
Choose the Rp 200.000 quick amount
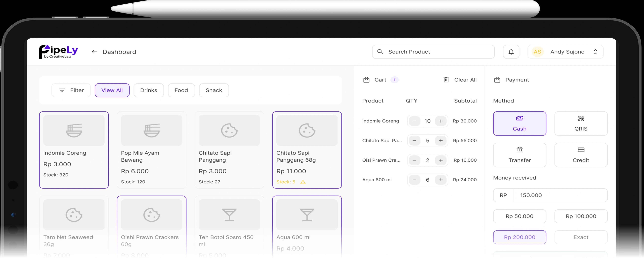(520, 237)
